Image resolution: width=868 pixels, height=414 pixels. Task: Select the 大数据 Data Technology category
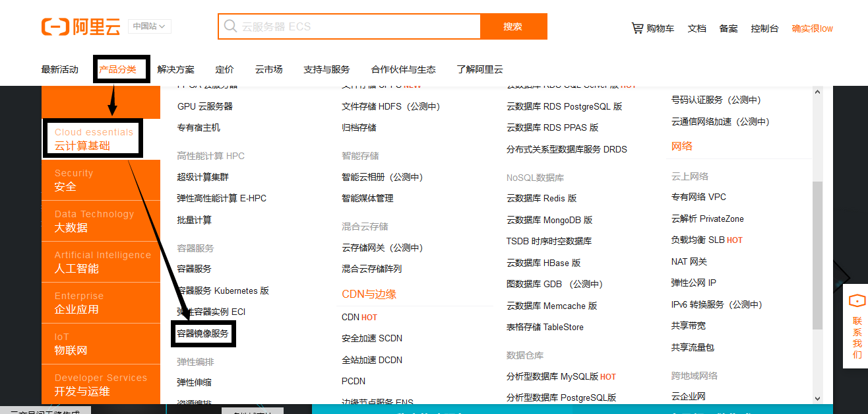coord(101,221)
